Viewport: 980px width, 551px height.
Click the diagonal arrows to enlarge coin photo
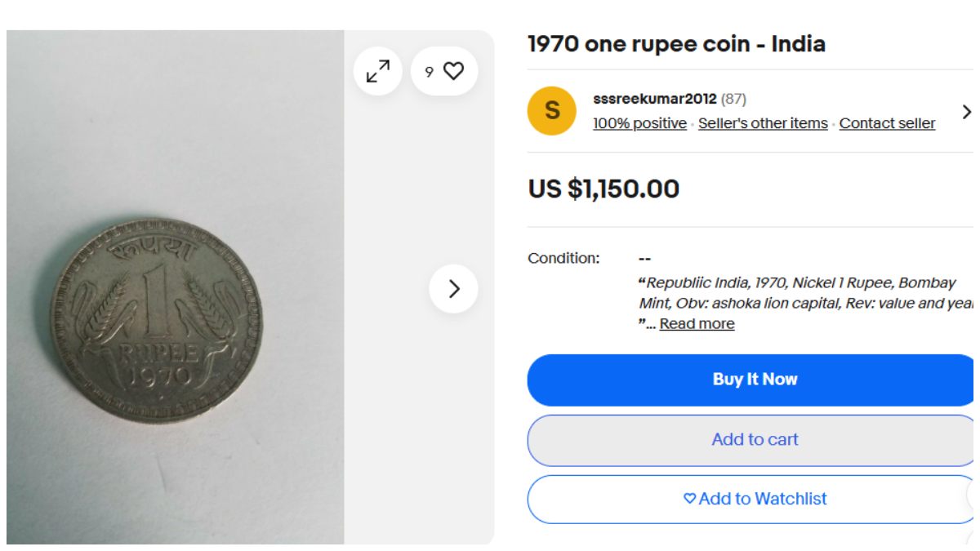[376, 72]
